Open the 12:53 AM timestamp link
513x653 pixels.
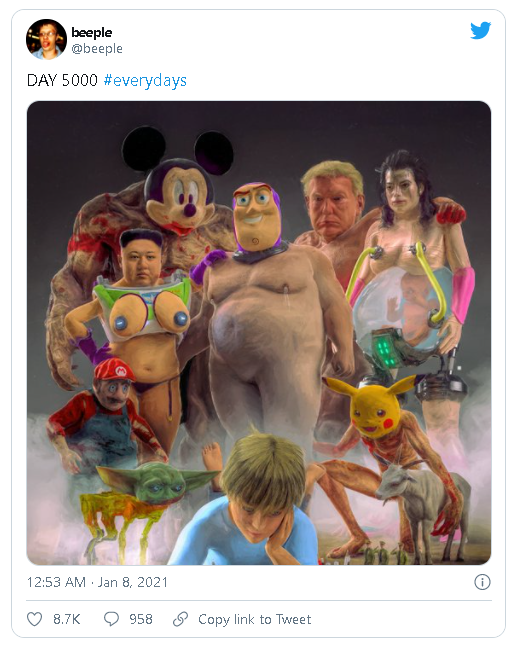tap(56, 582)
